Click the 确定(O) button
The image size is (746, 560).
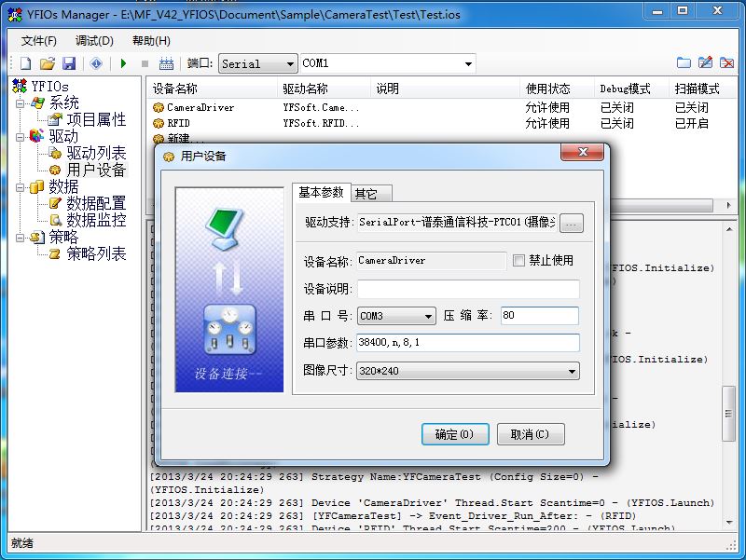pyautogui.click(x=454, y=434)
